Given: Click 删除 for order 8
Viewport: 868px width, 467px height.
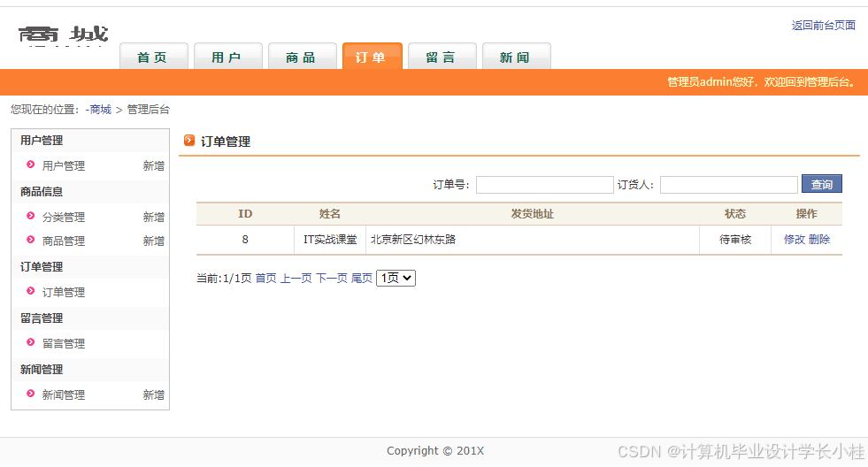Looking at the screenshot, I should point(818,240).
